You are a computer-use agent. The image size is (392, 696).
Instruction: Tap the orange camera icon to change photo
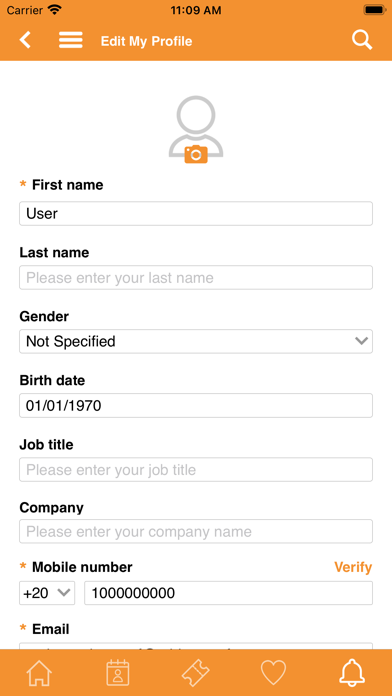click(x=196, y=154)
